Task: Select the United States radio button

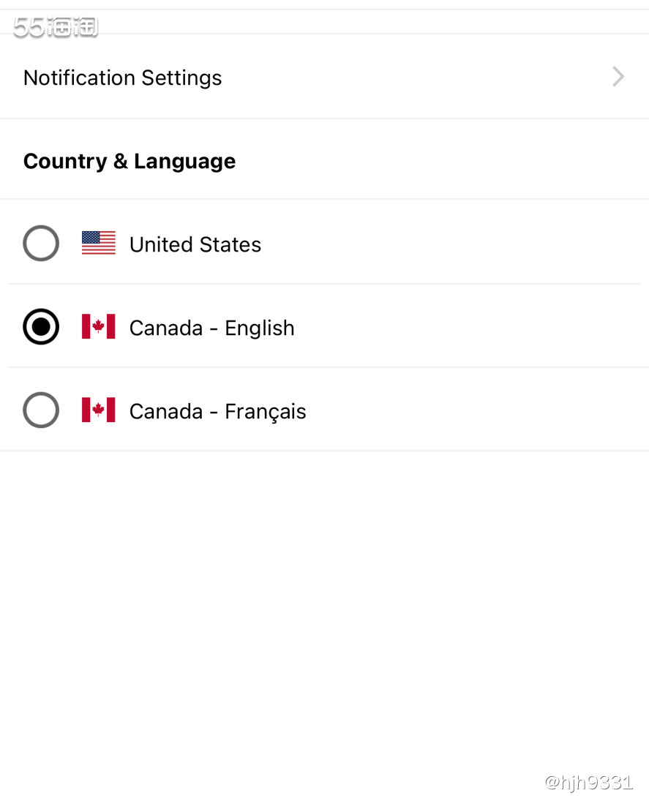Action: click(x=41, y=243)
